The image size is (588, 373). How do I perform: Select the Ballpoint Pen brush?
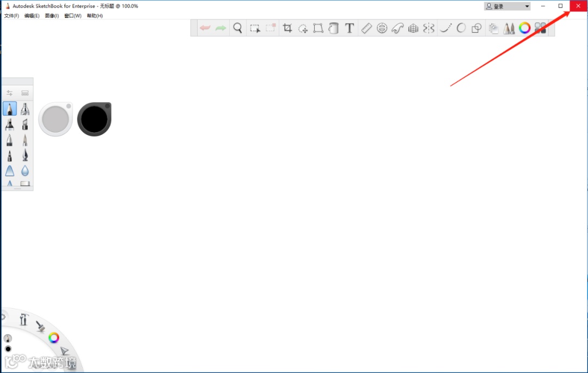[x=10, y=140]
